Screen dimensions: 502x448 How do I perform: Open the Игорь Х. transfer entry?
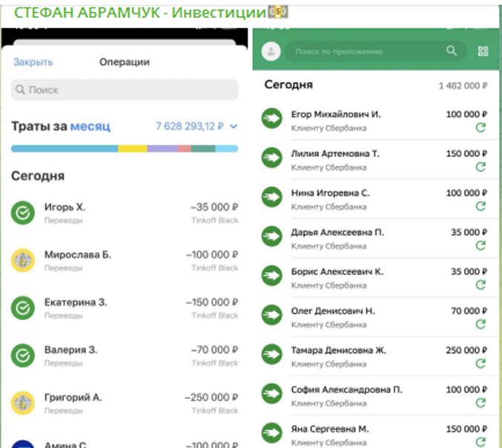125,213
